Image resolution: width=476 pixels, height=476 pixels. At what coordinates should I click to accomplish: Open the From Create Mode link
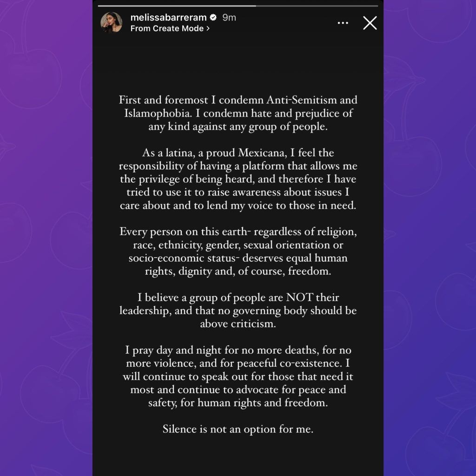click(170, 28)
